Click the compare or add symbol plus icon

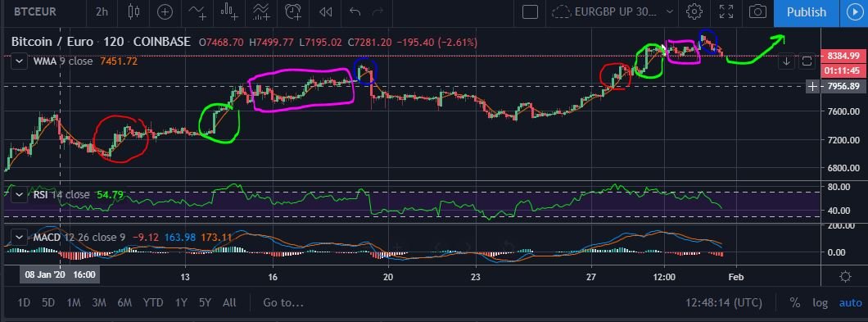click(165, 11)
